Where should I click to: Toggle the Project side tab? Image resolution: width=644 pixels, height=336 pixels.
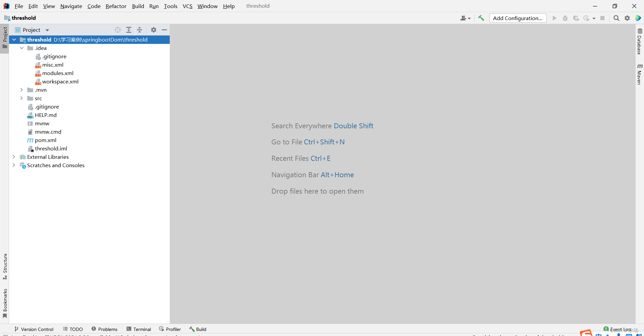coord(5,38)
